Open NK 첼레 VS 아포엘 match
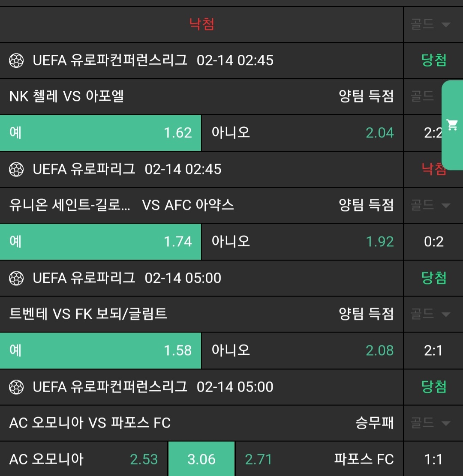This screenshot has height=476, width=463. (x=67, y=96)
